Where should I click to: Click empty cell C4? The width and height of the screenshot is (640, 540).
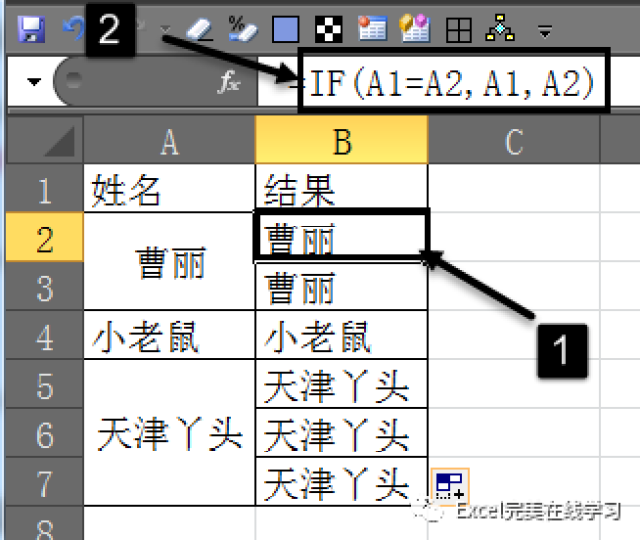(514, 335)
